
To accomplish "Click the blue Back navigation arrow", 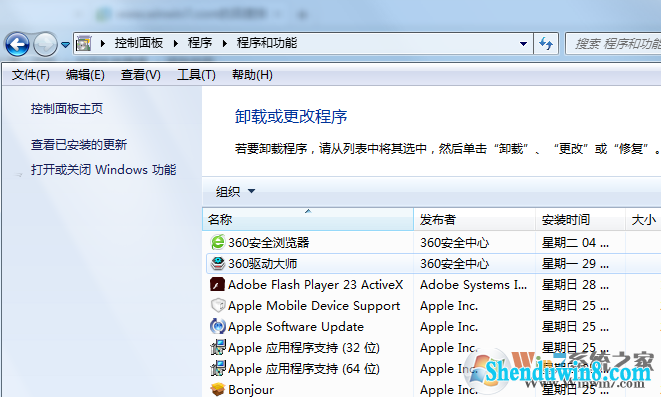I will pyautogui.click(x=17, y=44).
